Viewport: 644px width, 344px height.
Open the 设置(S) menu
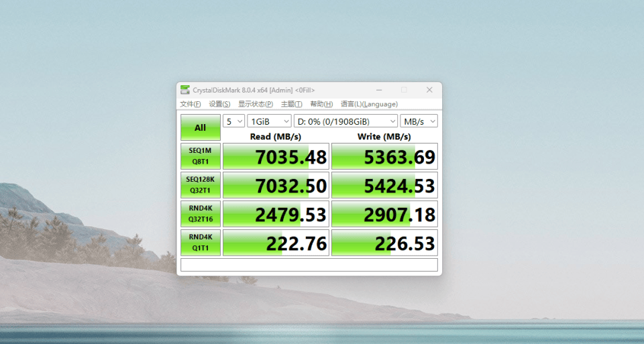[219, 104]
